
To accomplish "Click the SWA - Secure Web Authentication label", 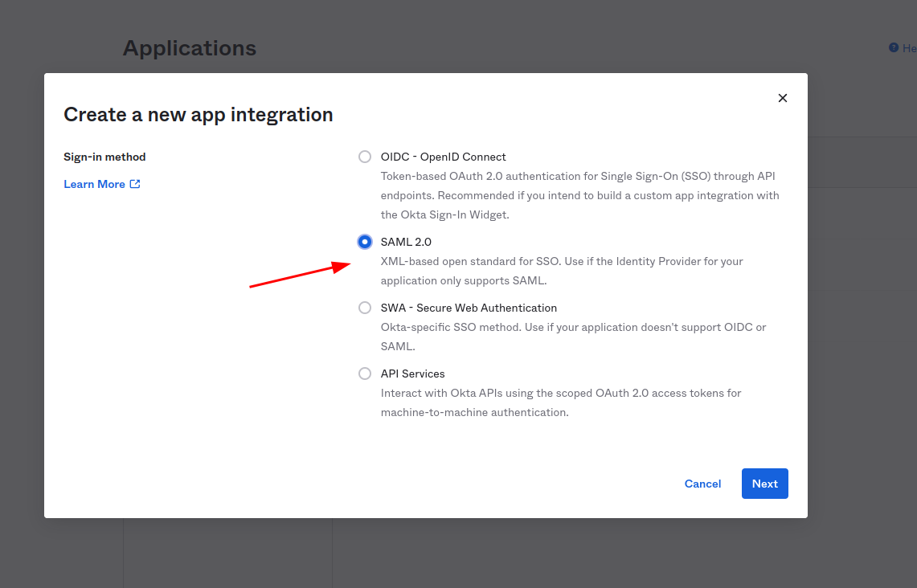I will pyautogui.click(x=469, y=308).
